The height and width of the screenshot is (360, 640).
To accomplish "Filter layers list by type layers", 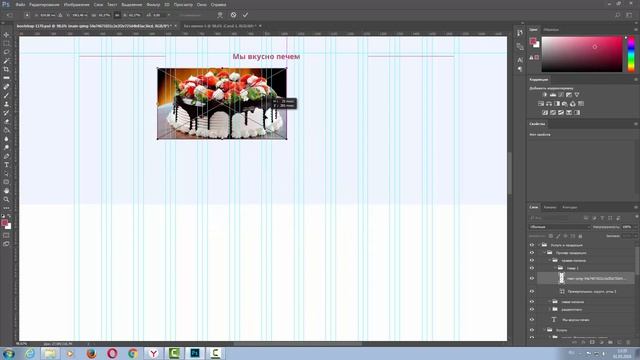I will click(602, 218).
